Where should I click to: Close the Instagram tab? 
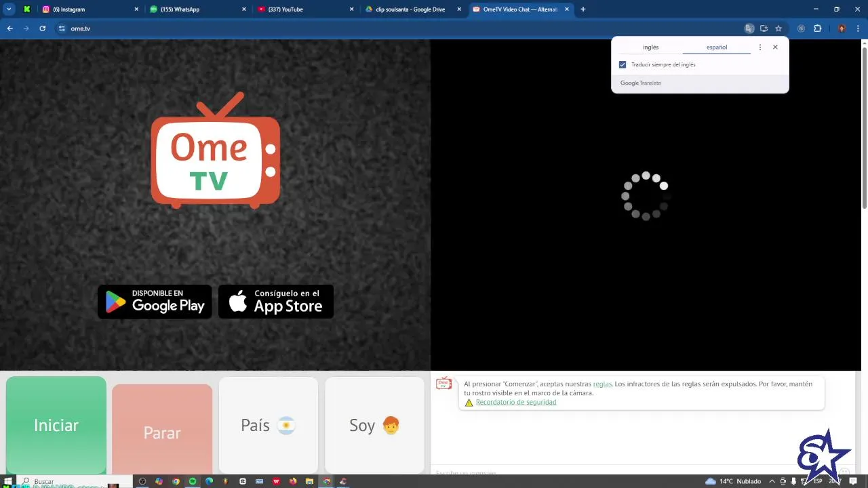(136, 9)
